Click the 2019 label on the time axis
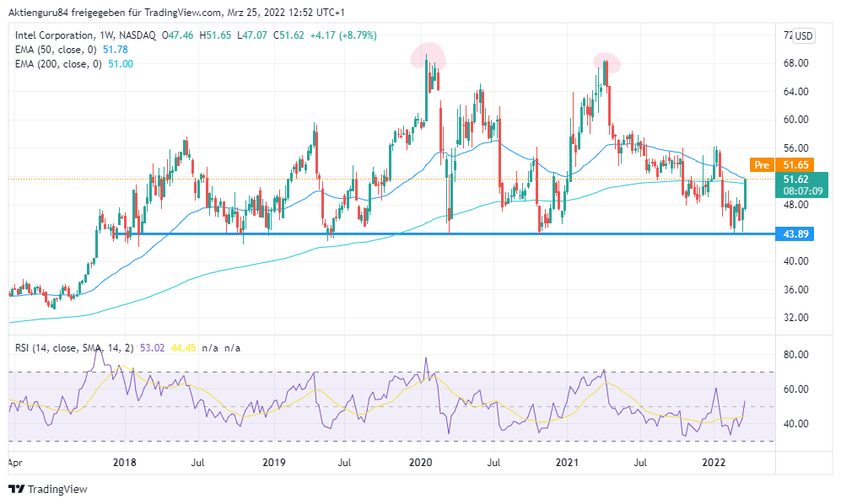The height and width of the screenshot is (504, 841). click(274, 462)
